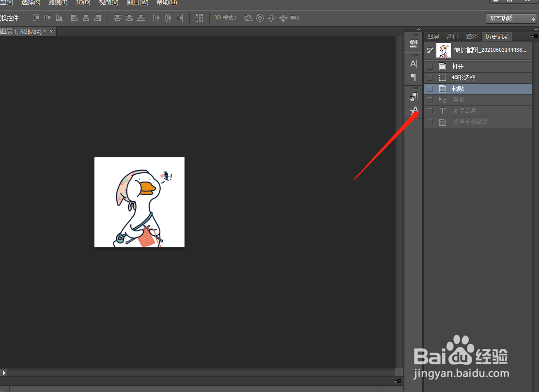This screenshot has height=392, width=539.
Task: Open the Character Styles panel icon
Action: [414, 111]
